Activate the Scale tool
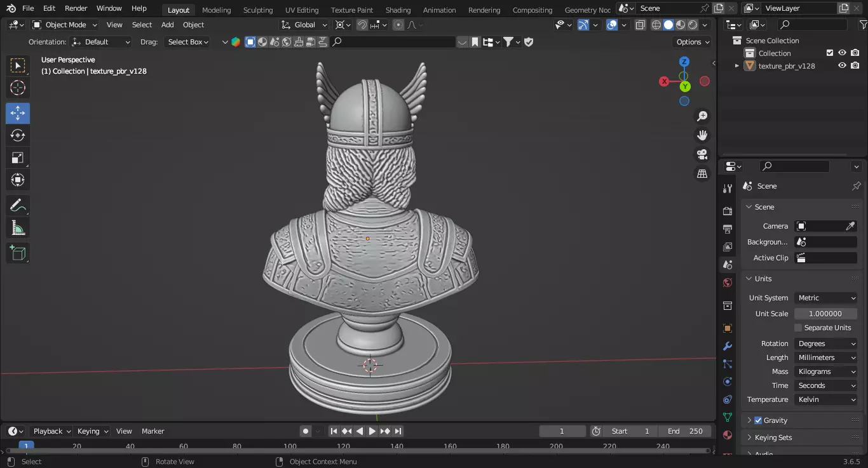Image resolution: width=868 pixels, height=468 pixels. (x=18, y=157)
